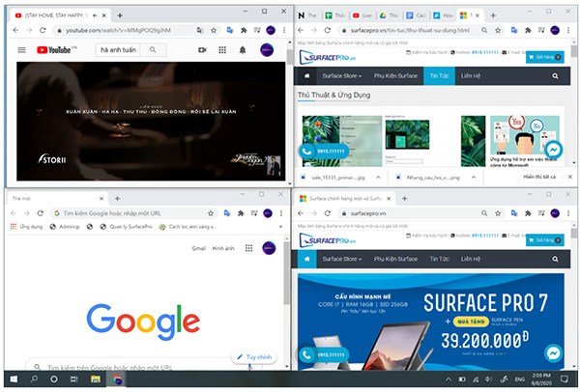580x392 pixels.
Task: Open 'Liên Hệ' in top-right window
Action: coord(471,76)
